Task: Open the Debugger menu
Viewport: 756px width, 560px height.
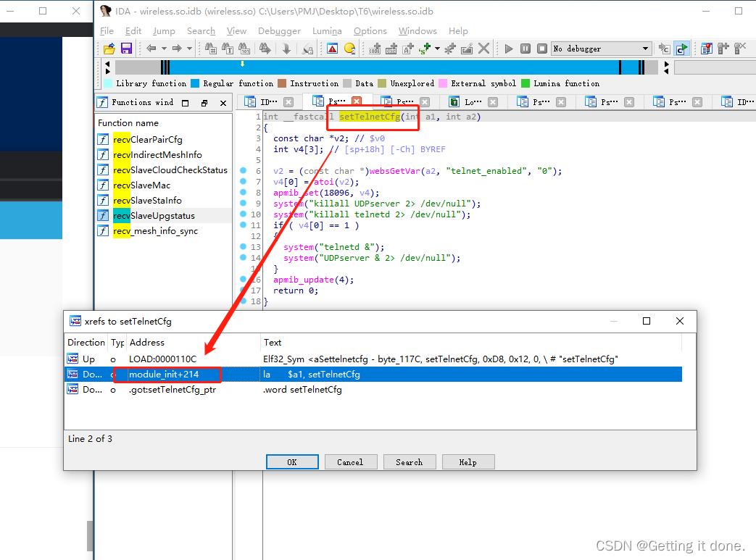Action: pyautogui.click(x=279, y=31)
